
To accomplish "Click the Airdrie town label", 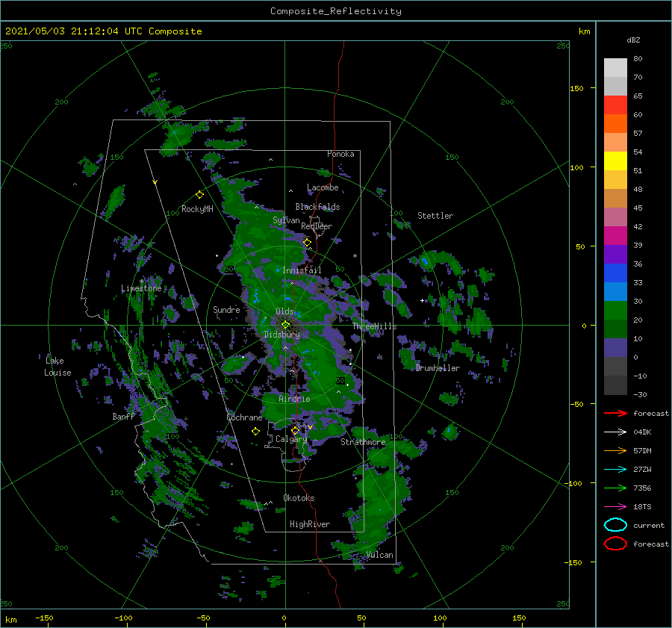I will [294, 399].
